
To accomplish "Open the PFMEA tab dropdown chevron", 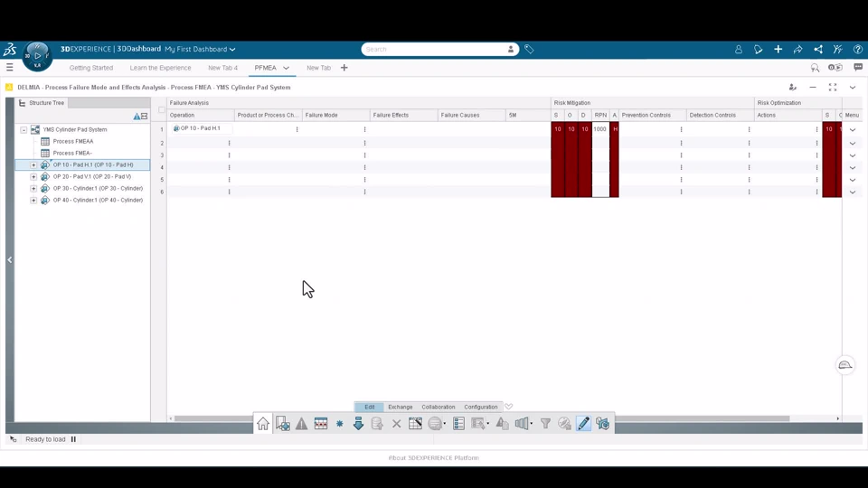I will click(287, 68).
